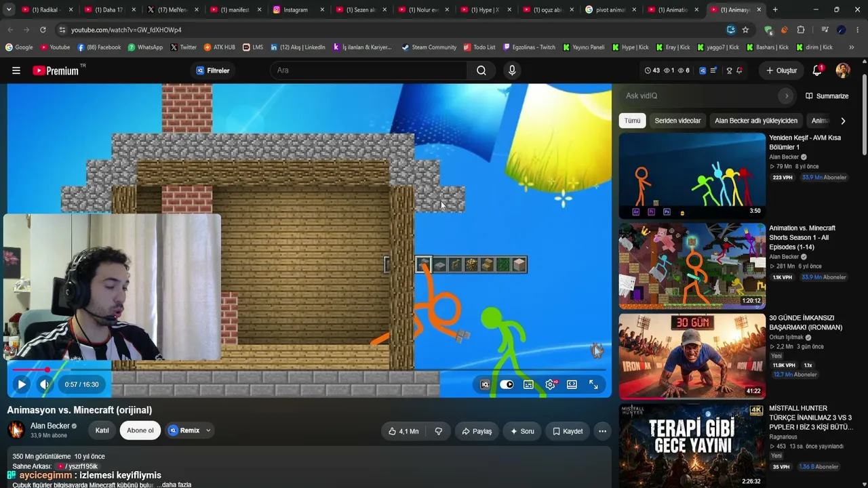This screenshot has height=488, width=868.
Task: Open the Todo List bookmark
Action: click(x=479, y=47)
